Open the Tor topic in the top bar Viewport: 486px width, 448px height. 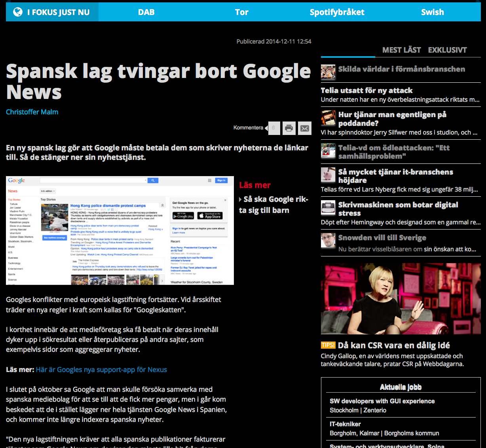pyautogui.click(x=241, y=12)
